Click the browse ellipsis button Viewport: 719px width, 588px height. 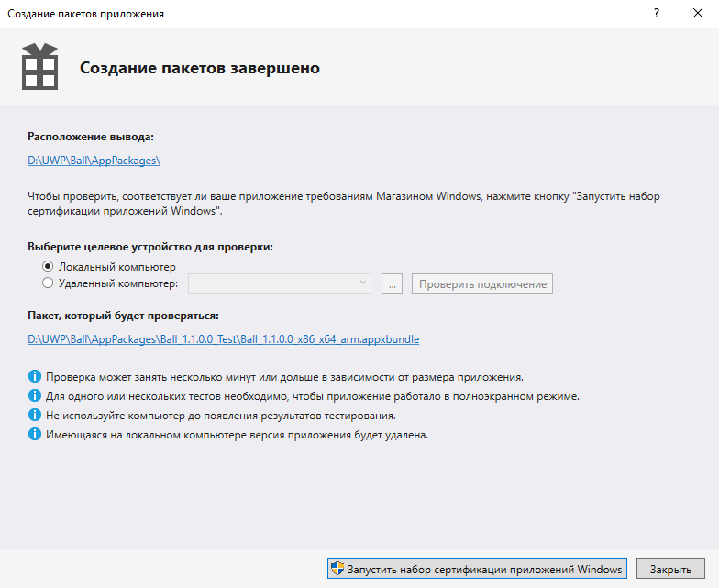tap(393, 283)
